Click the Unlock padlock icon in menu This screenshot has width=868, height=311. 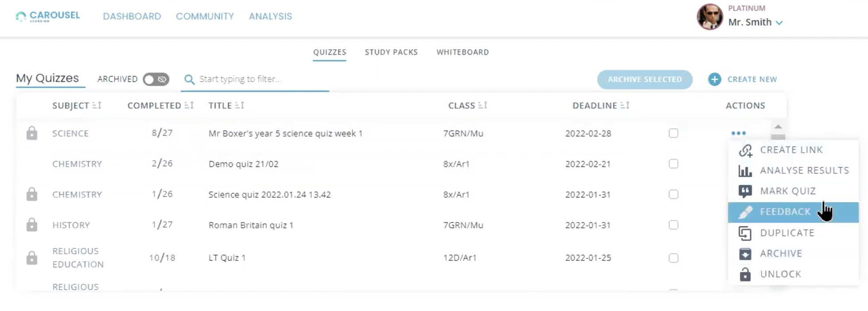pos(745,274)
